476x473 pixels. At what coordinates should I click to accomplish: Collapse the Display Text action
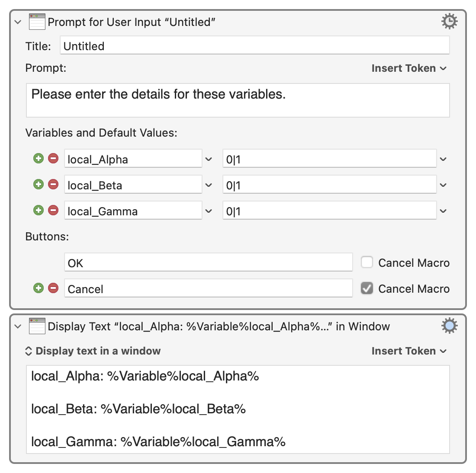coord(18,326)
